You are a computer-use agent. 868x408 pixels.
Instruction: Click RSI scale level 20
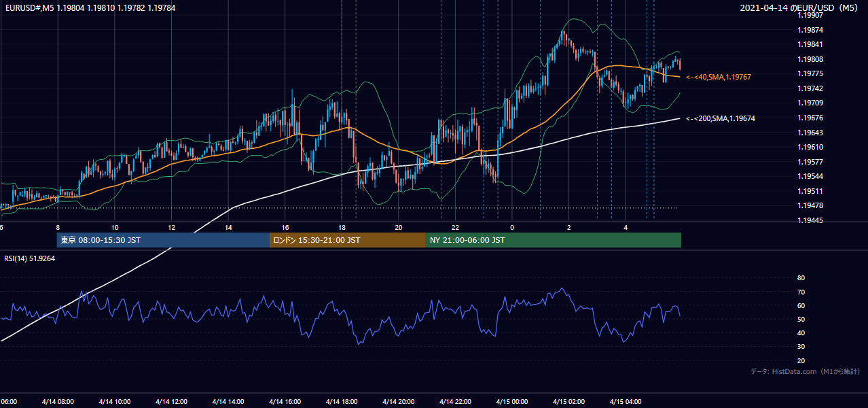(801, 361)
